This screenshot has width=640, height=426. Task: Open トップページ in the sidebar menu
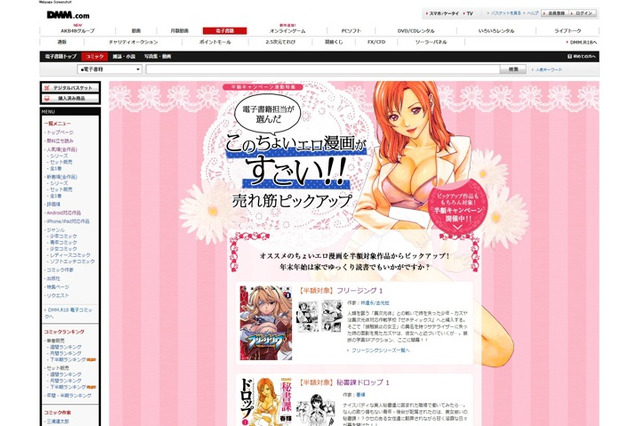[60, 133]
